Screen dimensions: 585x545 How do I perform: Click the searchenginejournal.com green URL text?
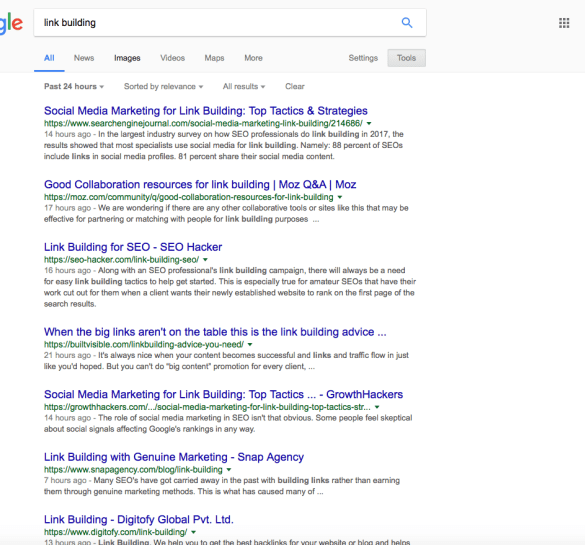(203, 123)
